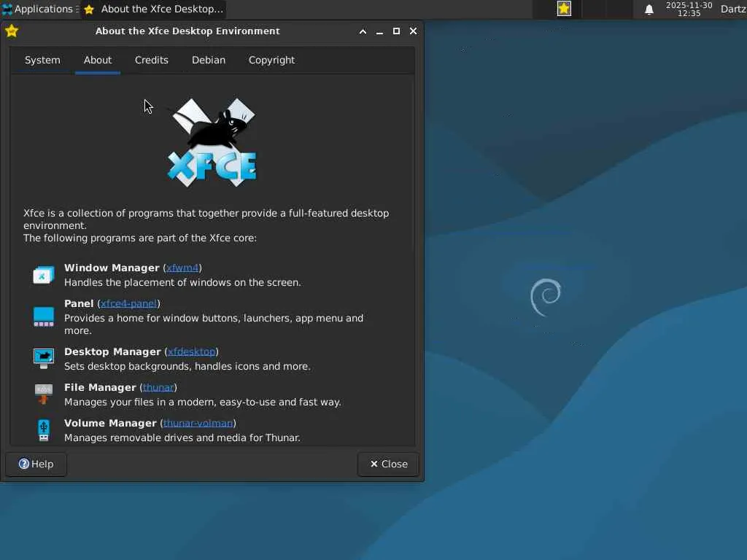Open the thunar link
This screenshot has height=560, width=747.
158,387
